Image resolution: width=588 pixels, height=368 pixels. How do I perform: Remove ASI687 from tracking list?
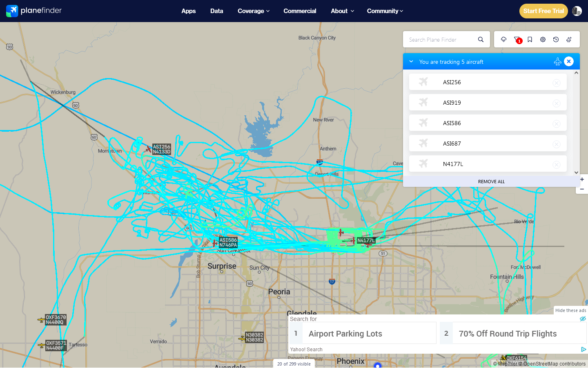point(556,144)
